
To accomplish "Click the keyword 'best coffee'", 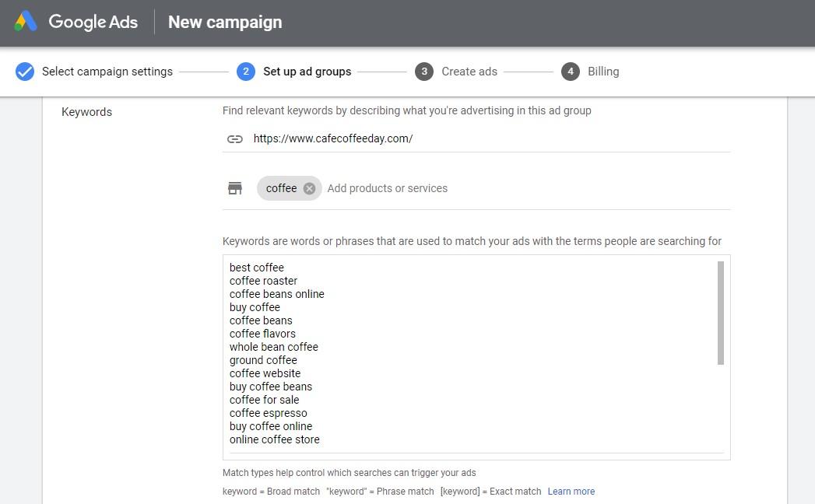I will coord(257,268).
